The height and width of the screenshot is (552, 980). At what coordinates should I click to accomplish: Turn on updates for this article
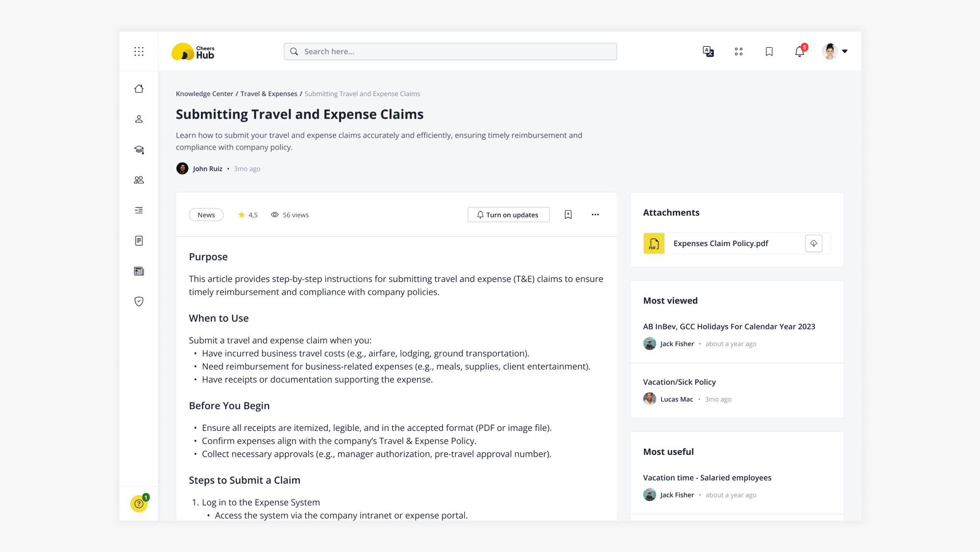click(508, 215)
